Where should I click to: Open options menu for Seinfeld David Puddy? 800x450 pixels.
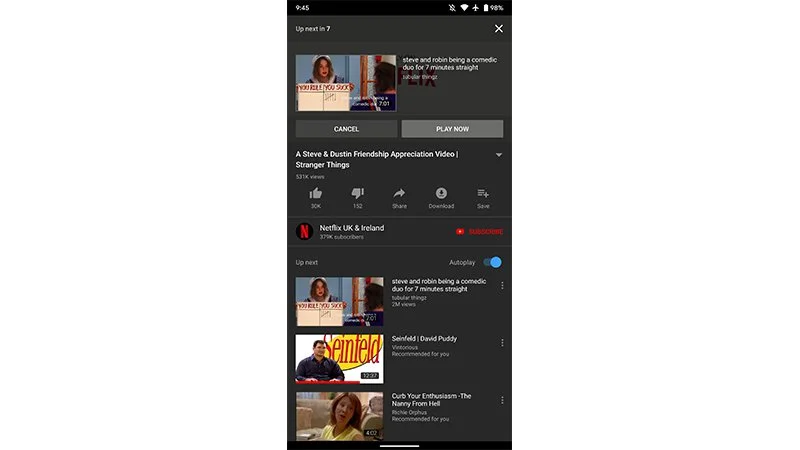502,343
